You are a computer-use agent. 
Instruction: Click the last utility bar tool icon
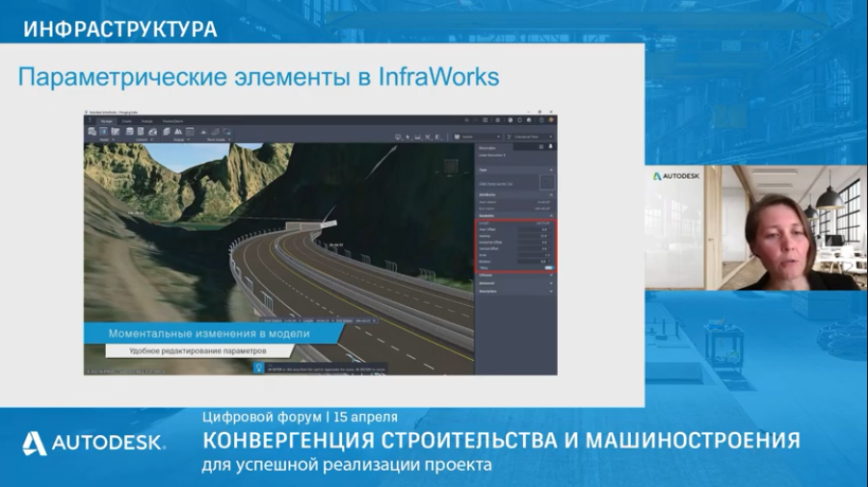tap(437, 137)
